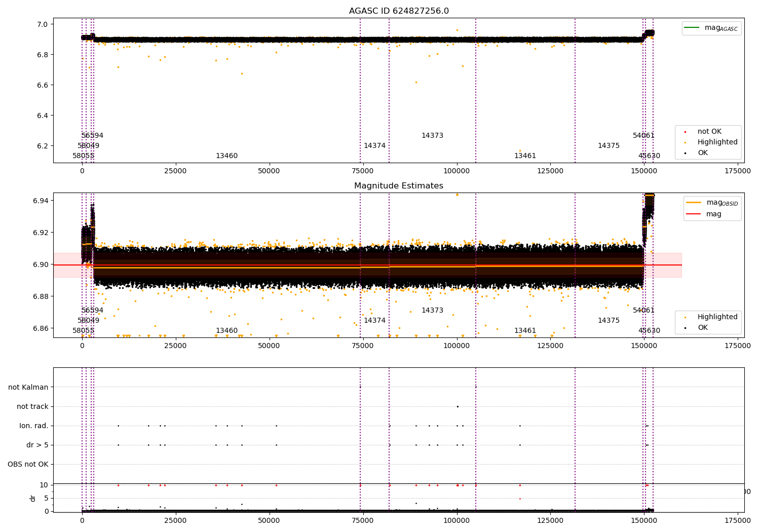
Task: Select label 13460 in Magnitude Estimates plot
Action: point(226,331)
